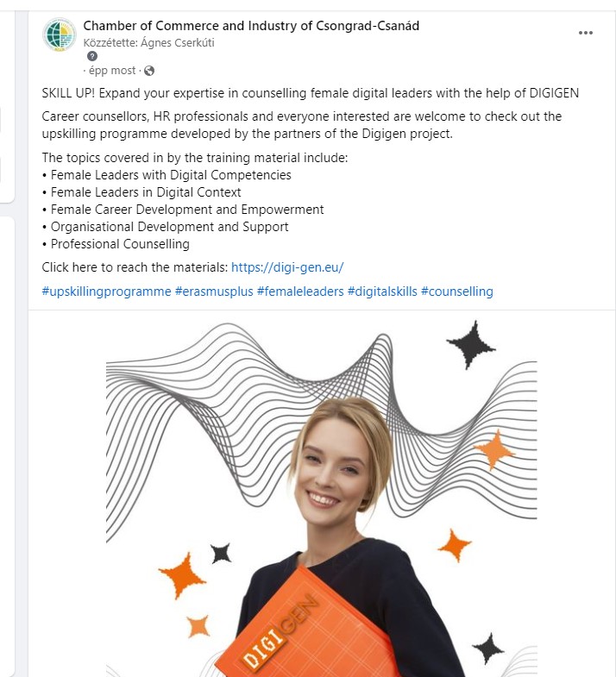Click the 'Organisational Development and Support' bullet

click(169, 227)
